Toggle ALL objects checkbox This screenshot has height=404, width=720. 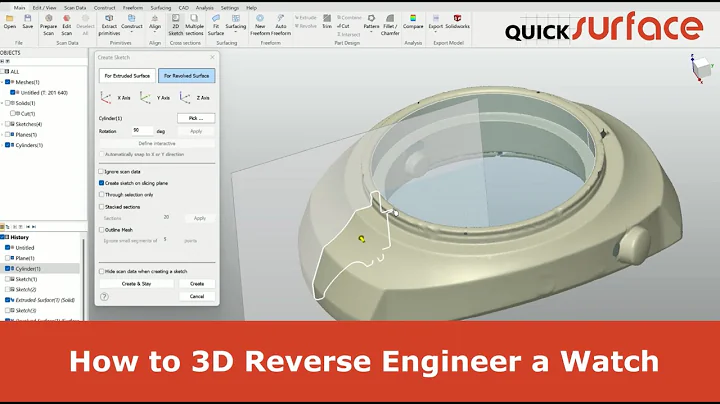pyautogui.click(x=3, y=72)
